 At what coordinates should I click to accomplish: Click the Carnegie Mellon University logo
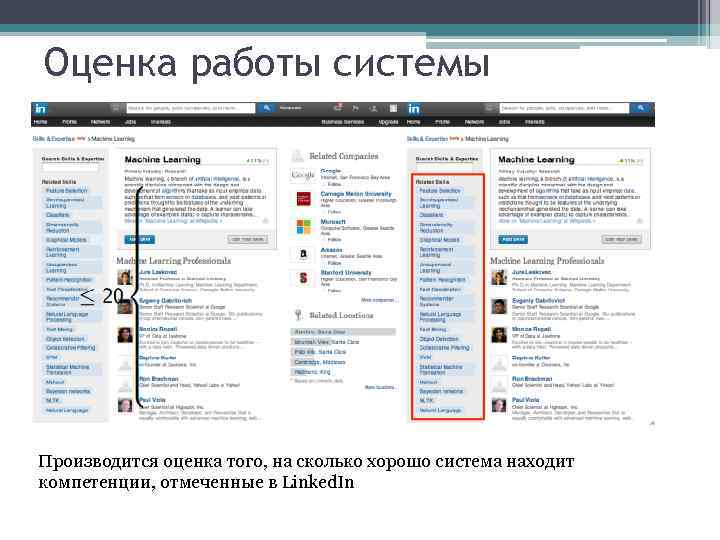[304, 198]
